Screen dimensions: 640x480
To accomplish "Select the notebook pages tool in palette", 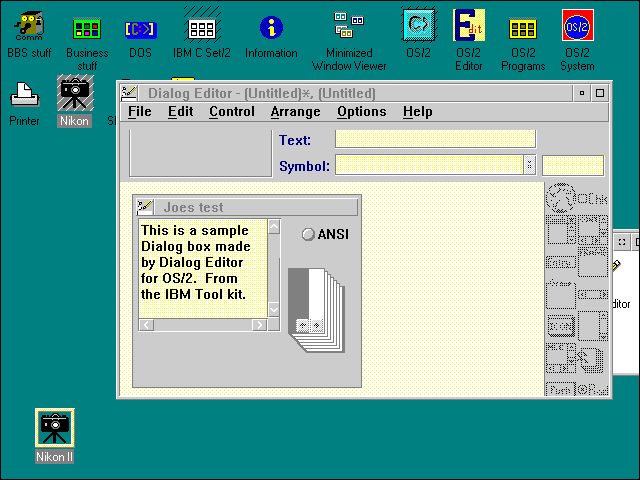I will pyautogui.click(x=591, y=360).
